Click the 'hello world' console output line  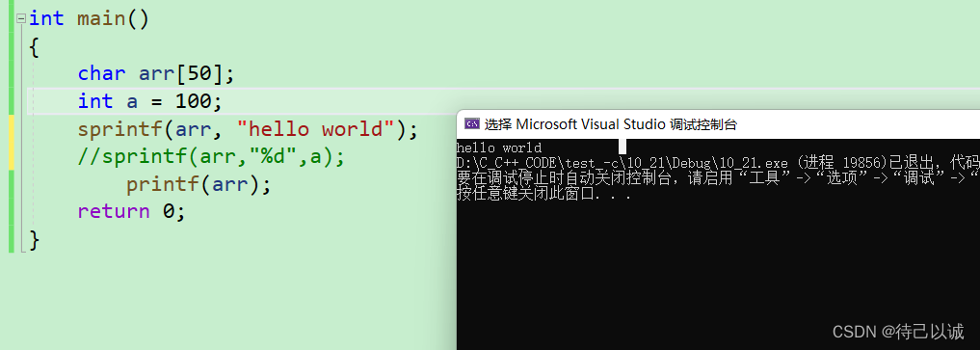click(x=499, y=148)
